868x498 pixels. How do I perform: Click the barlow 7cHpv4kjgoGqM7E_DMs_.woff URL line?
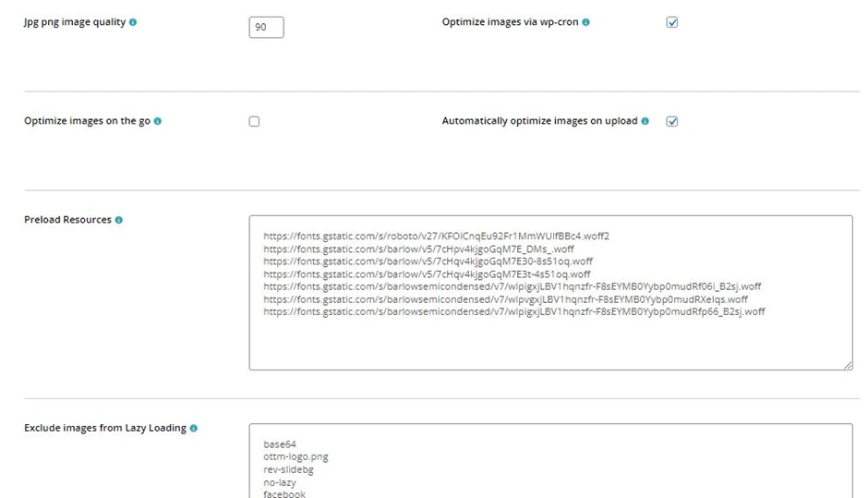(418, 249)
